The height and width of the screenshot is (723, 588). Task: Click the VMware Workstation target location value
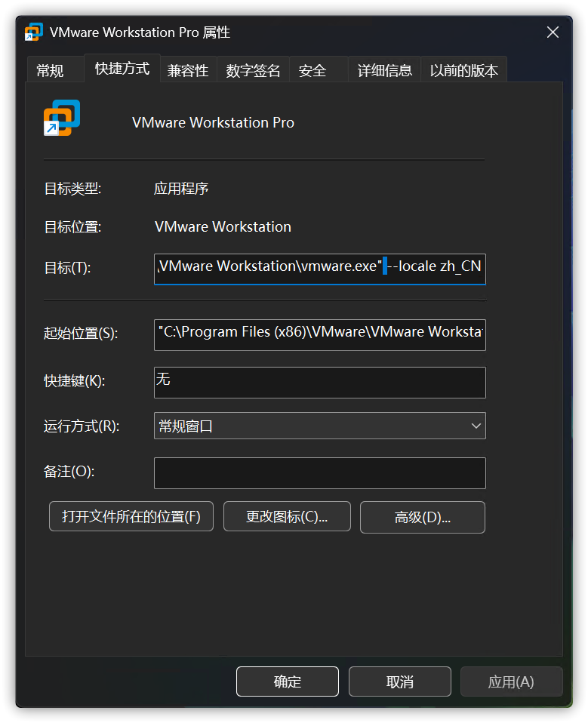tap(223, 227)
